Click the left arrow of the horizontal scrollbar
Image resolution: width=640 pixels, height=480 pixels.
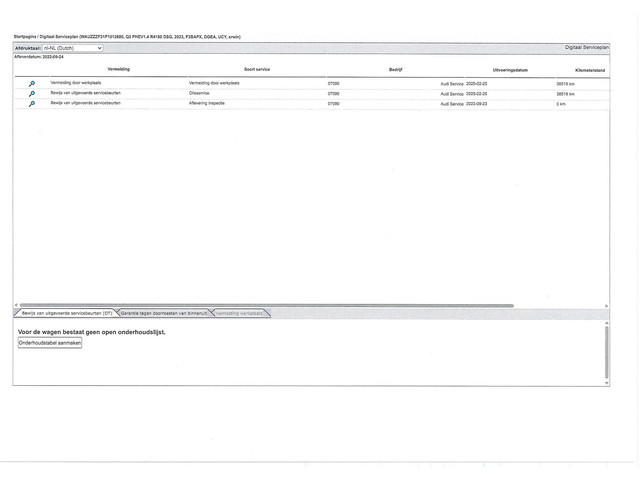pos(16,305)
